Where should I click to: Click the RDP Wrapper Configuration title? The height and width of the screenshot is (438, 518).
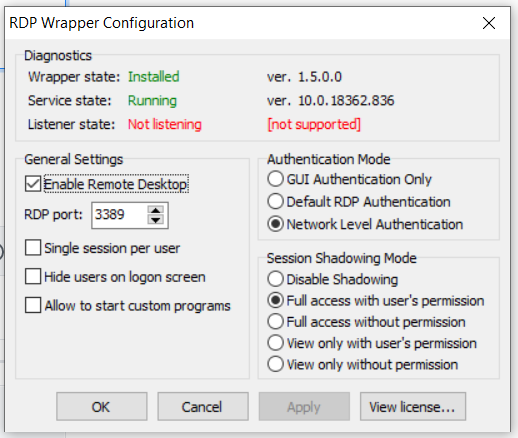pyautogui.click(x=102, y=23)
